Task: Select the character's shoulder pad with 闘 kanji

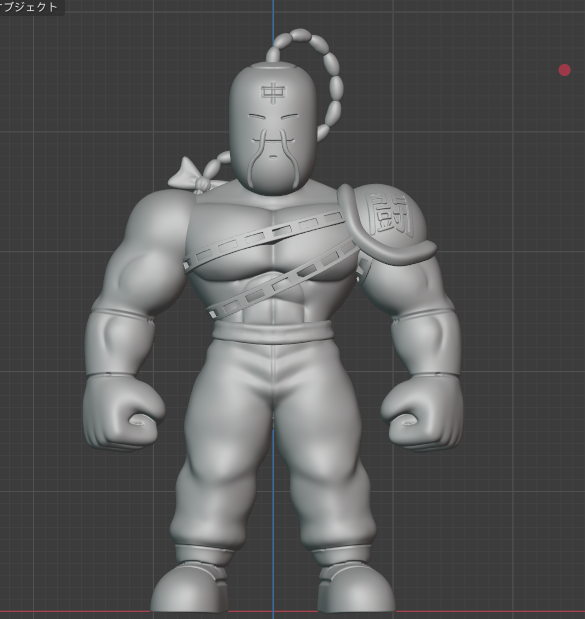Action: click(387, 224)
